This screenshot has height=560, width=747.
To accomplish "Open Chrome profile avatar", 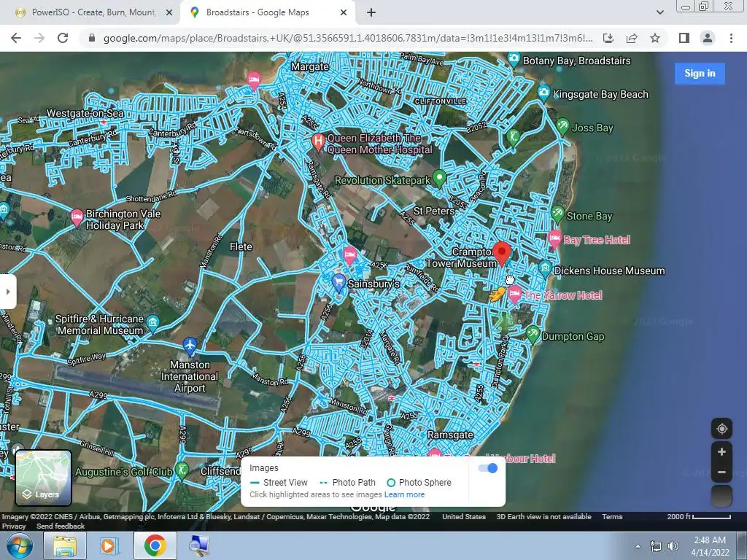I will [x=708, y=38].
